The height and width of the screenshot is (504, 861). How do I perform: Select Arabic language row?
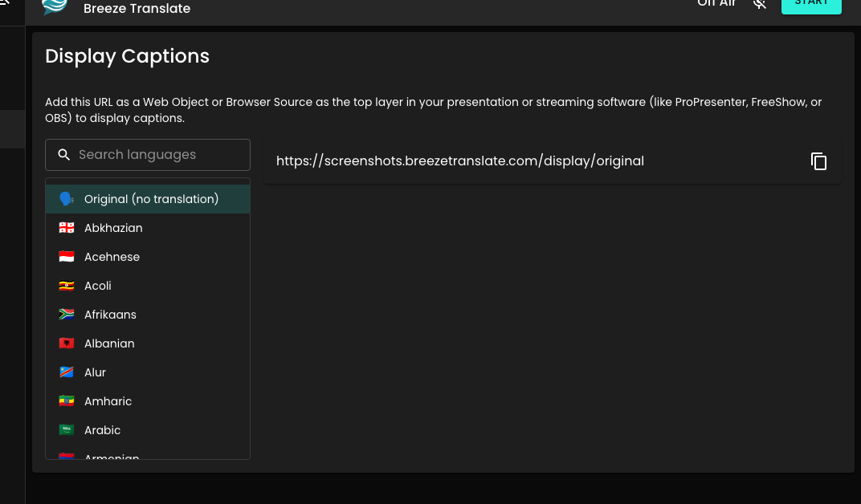click(148, 430)
